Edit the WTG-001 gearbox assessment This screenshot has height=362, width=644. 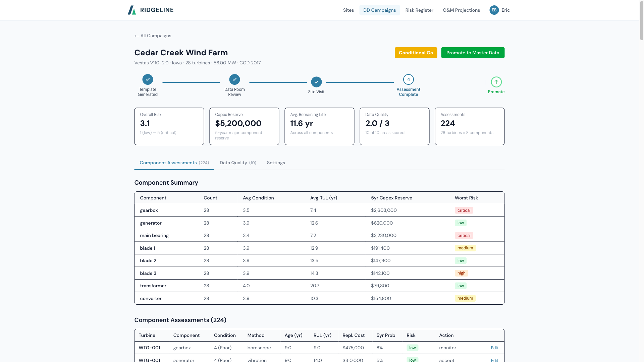click(x=494, y=348)
